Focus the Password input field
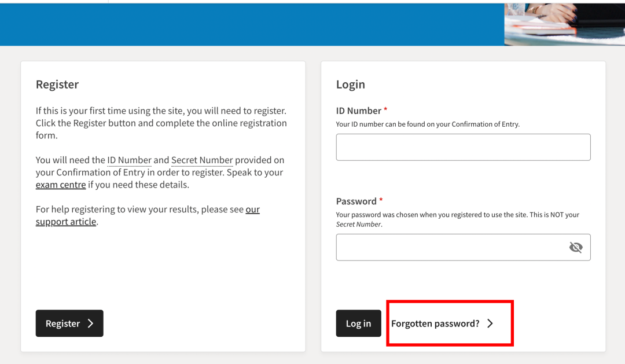The width and height of the screenshot is (625, 364). pyautogui.click(x=463, y=247)
